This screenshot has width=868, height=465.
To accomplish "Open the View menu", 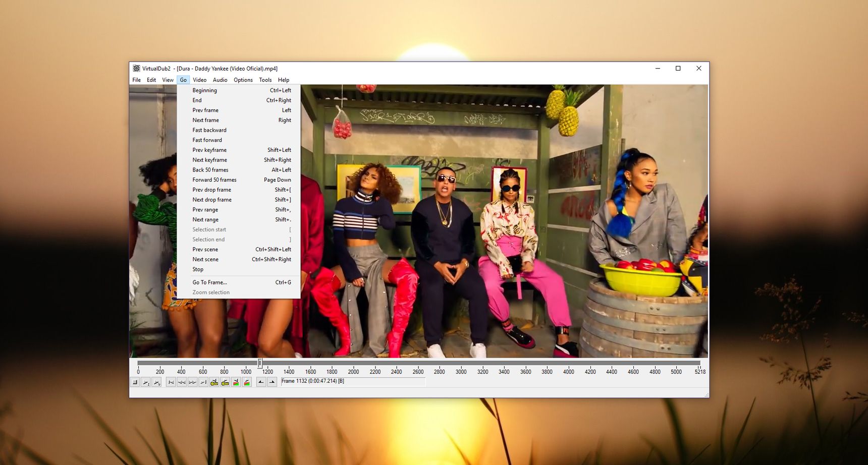I will pyautogui.click(x=168, y=80).
